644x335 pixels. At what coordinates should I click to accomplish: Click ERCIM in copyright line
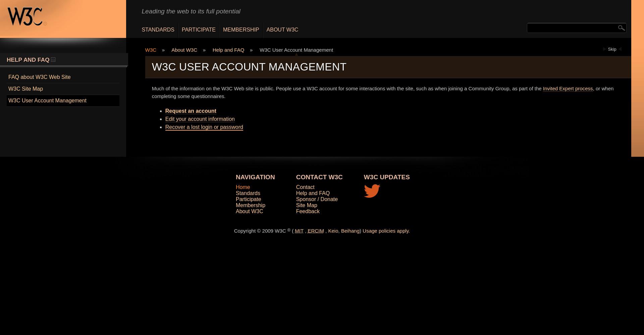tap(316, 231)
